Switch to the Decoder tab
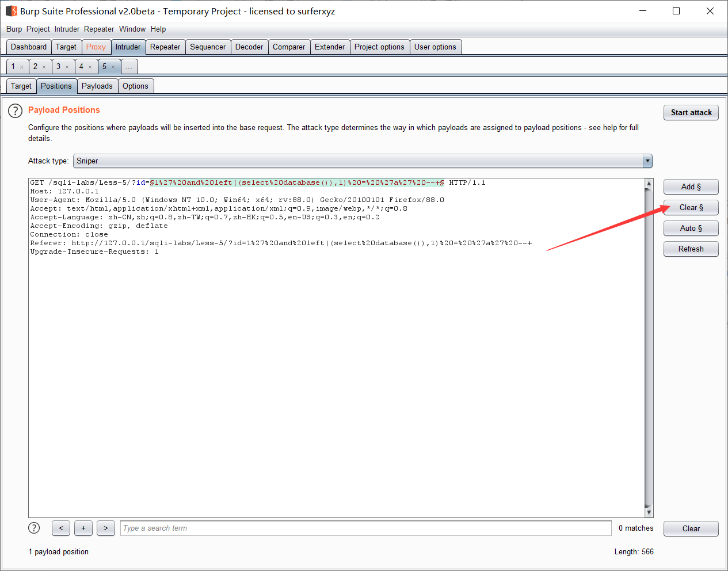This screenshot has width=728, height=571. (249, 47)
